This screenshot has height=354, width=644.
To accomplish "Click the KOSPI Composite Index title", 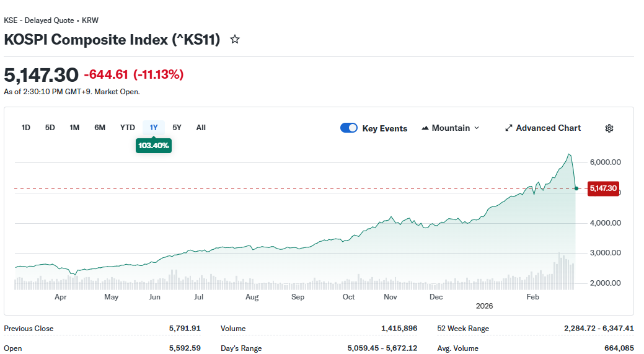I will 112,40.
